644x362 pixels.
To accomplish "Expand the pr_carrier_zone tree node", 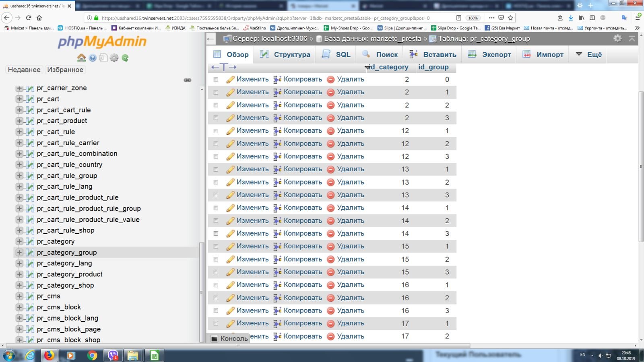I will click(x=19, y=88).
